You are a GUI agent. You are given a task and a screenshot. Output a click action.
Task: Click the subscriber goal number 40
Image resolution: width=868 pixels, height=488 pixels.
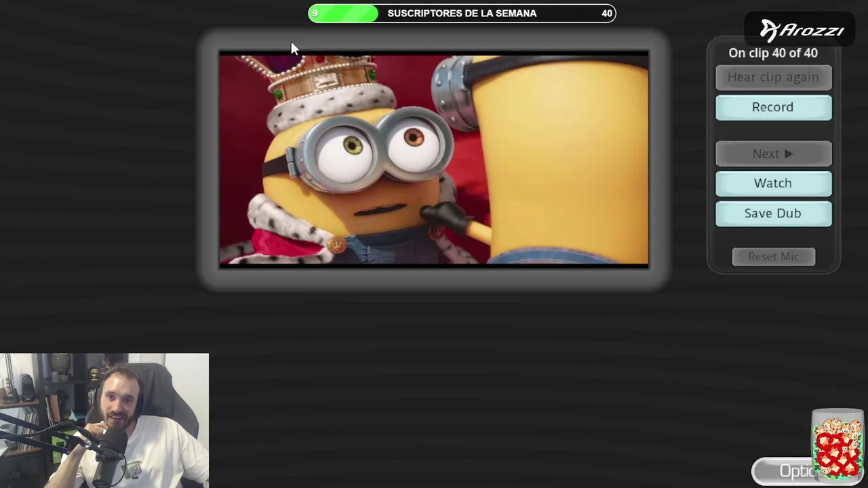click(607, 13)
